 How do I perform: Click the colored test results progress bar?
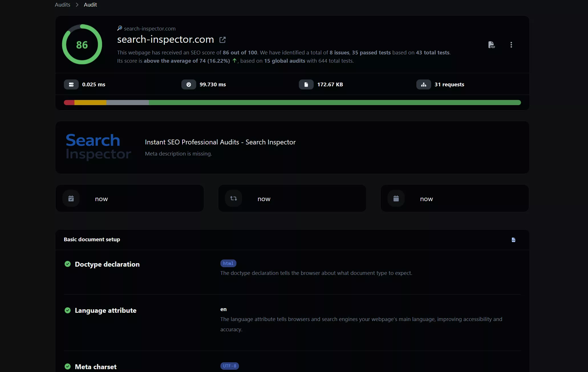coord(292,102)
